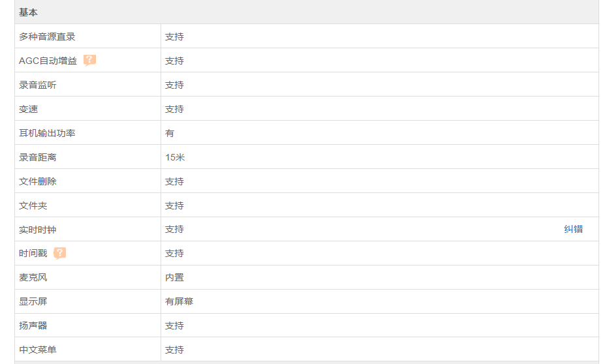Viewport: 607px width, 364px height.
Task: Click the 纠错 link in 实时时钟 row
Action: pos(573,230)
